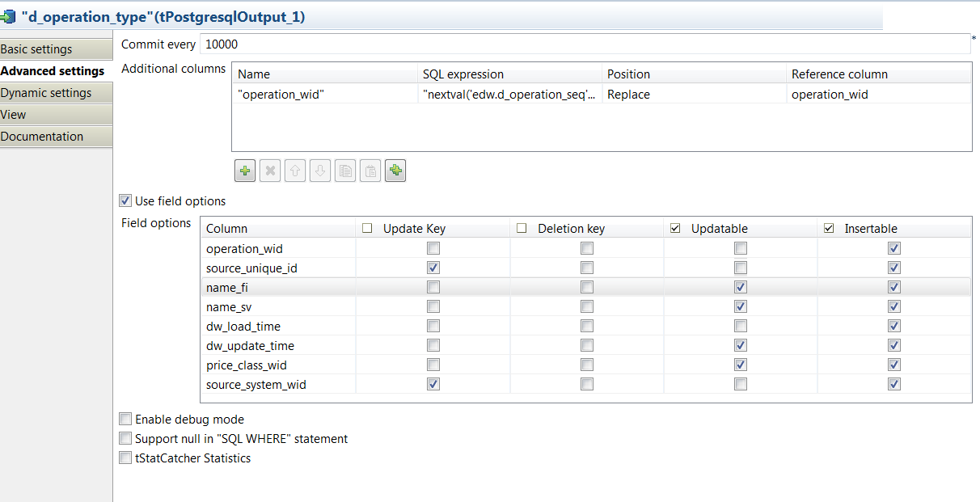Viewport: 980px width, 502px height.
Task: Uncheck Insertable for source_system_wid
Action: pos(894,384)
